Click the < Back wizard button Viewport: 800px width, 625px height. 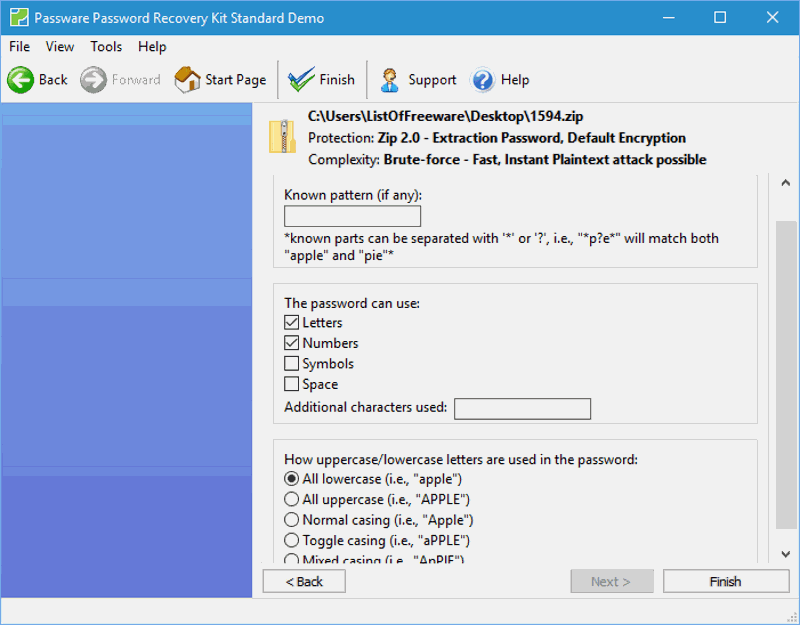(304, 581)
